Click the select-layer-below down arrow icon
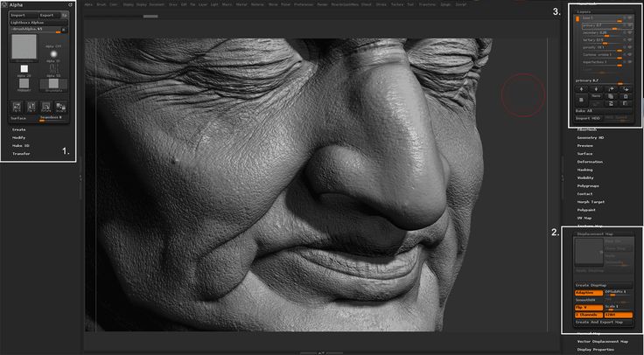This screenshot has height=355, width=644. tap(596, 89)
